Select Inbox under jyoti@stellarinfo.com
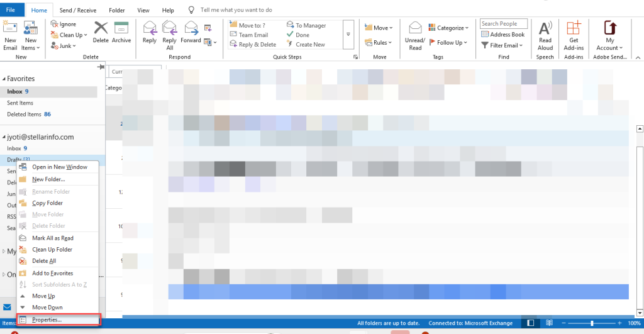The image size is (644, 334). tap(17, 148)
